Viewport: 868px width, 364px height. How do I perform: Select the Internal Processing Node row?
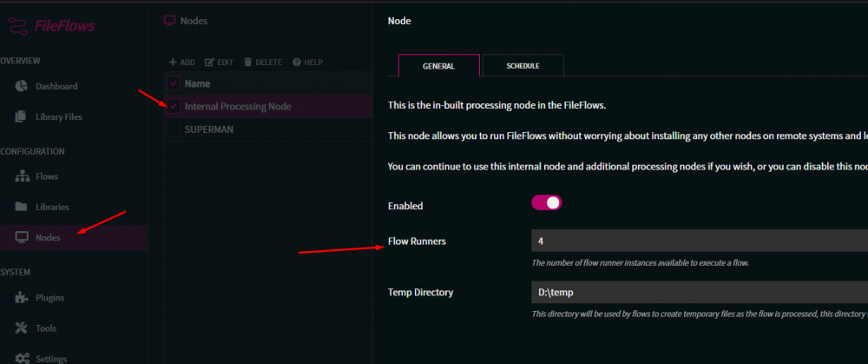tap(268, 106)
